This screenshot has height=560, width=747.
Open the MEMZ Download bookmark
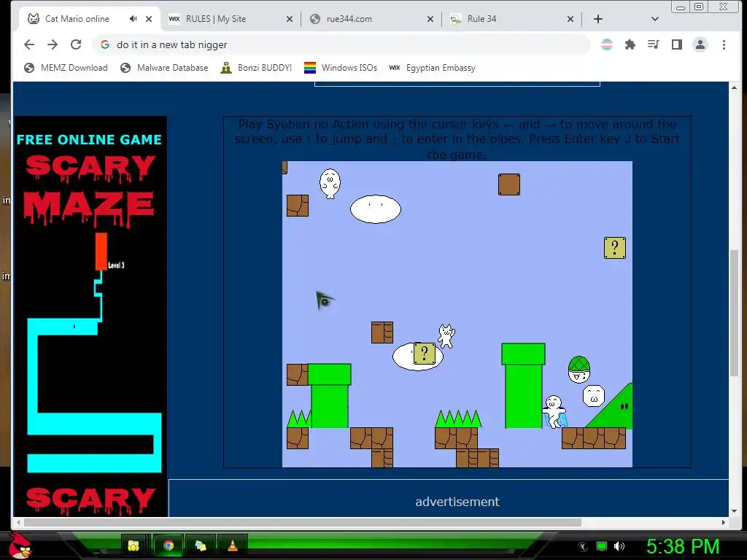click(x=66, y=68)
